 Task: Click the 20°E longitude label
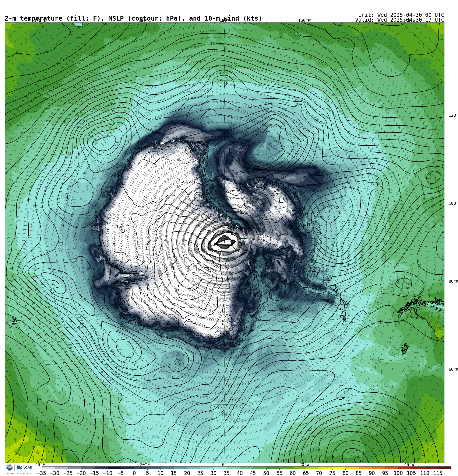click(x=145, y=465)
